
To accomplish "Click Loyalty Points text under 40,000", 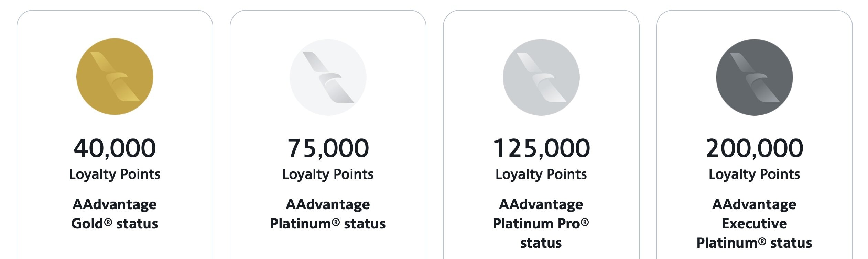I will [115, 174].
